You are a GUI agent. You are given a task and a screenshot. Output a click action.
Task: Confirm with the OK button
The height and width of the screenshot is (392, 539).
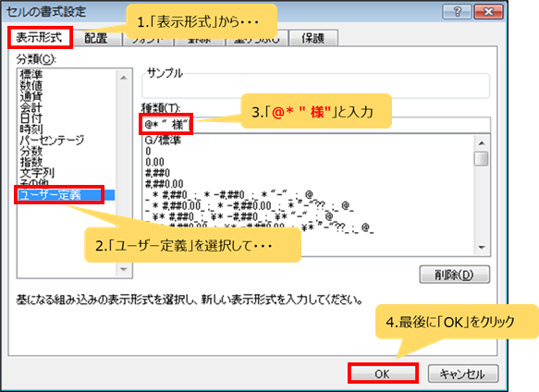coord(383,374)
